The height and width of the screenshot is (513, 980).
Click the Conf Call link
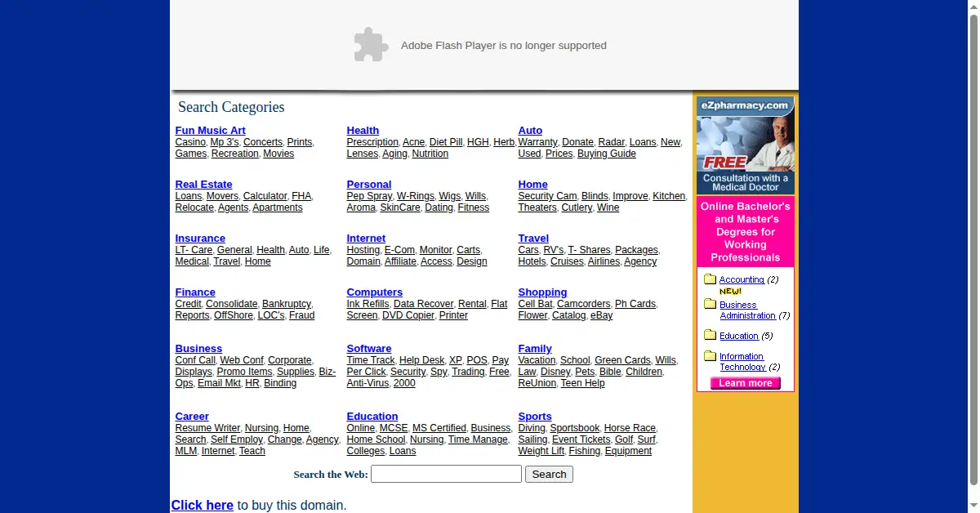(195, 360)
